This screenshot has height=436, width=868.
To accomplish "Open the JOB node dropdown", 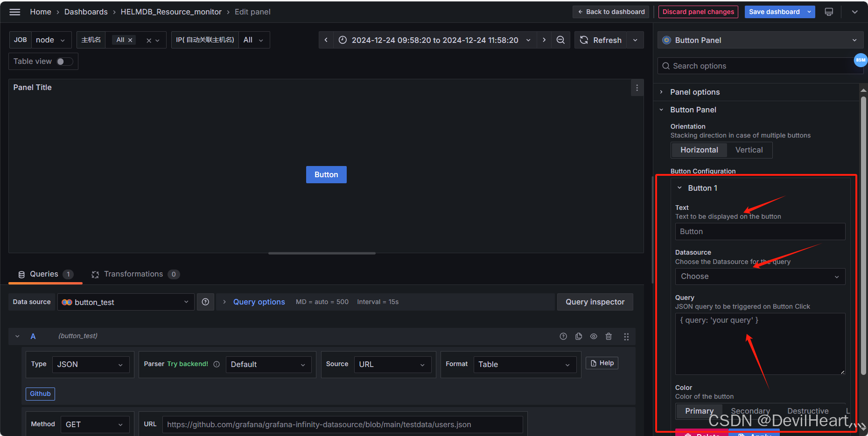I will (51, 40).
